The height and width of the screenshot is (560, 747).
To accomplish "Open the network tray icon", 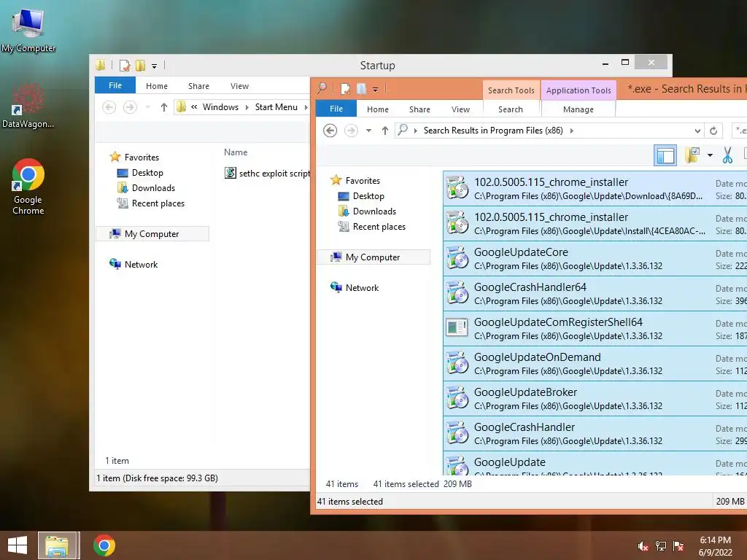I will click(661, 546).
